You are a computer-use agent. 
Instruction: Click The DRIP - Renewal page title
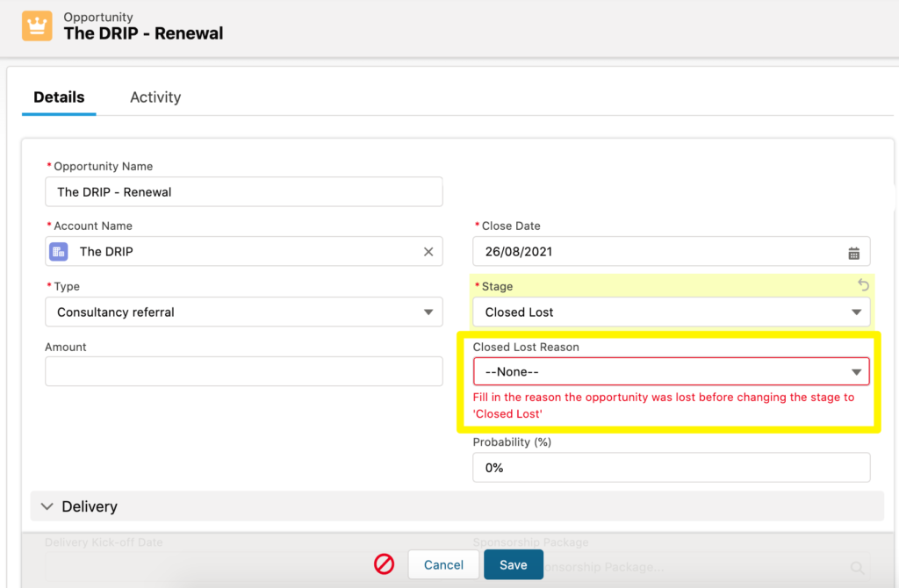point(143,33)
